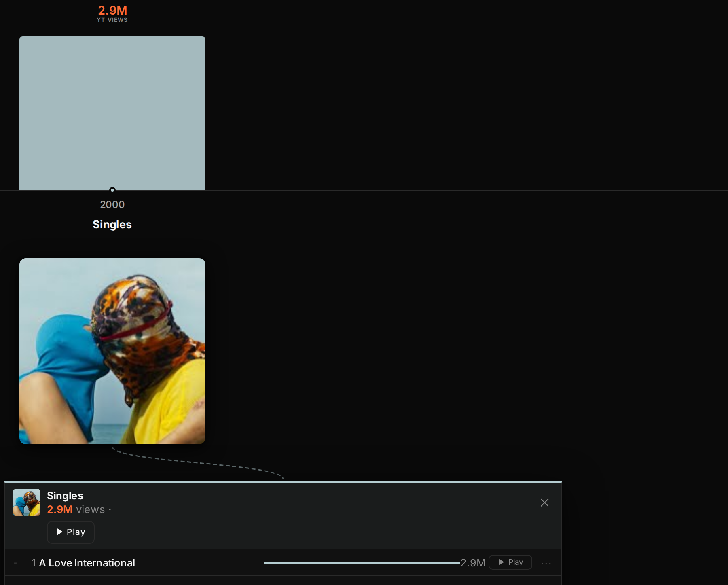Click the Singles title in detail panel
This screenshot has height=585, width=728.
click(x=65, y=496)
